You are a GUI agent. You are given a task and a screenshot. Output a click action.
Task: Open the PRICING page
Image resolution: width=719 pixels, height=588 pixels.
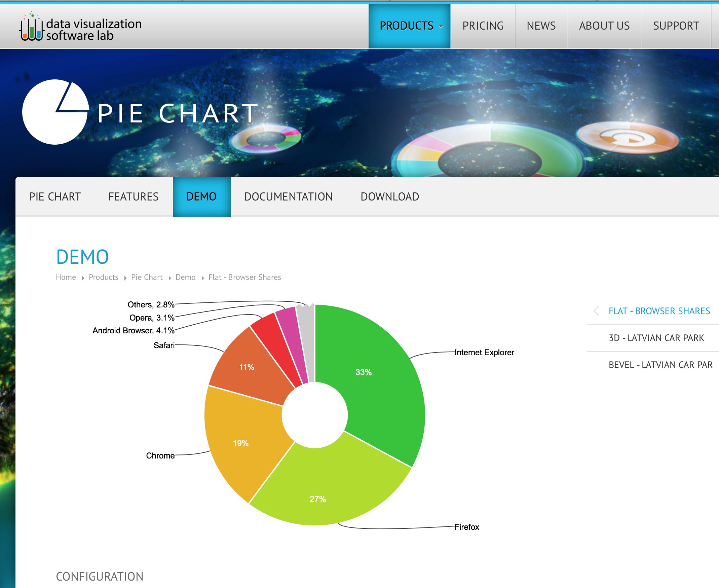tap(483, 26)
